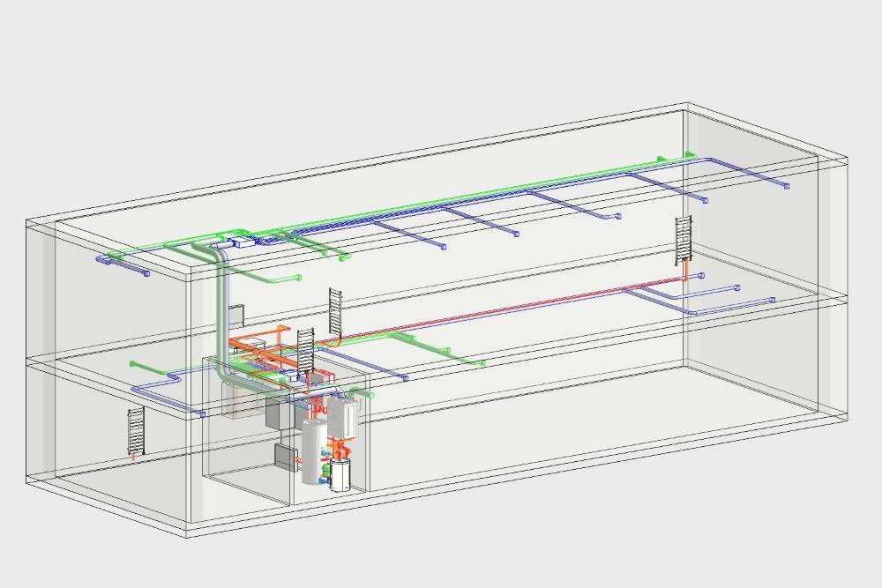Image resolution: width=882 pixels, height=588 pixels.
Task: Click the green duct end cap mid-floor
Action: click(x=482, y=362)
